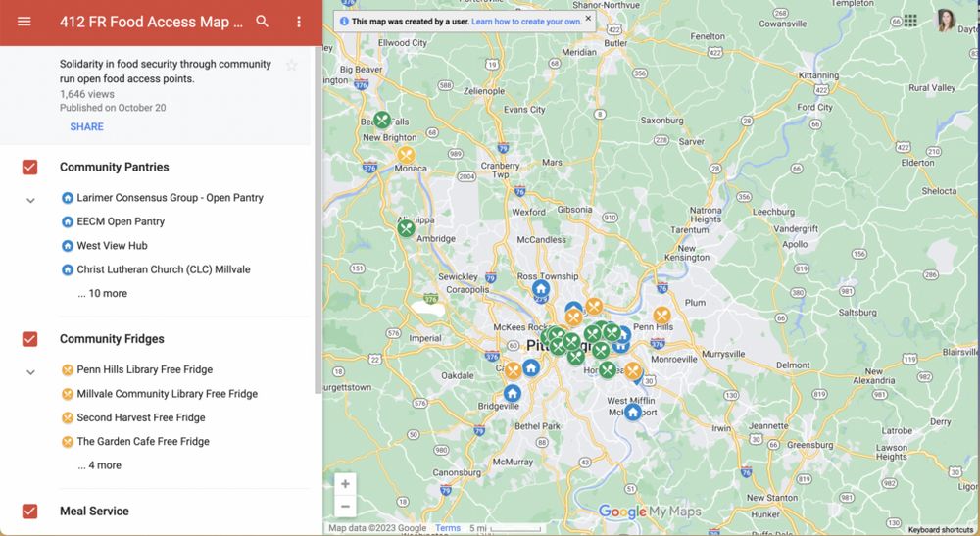The width and height of the screenshot is (980, 536).
Task: Open the user profile avatar
Action: click(947, 20)
